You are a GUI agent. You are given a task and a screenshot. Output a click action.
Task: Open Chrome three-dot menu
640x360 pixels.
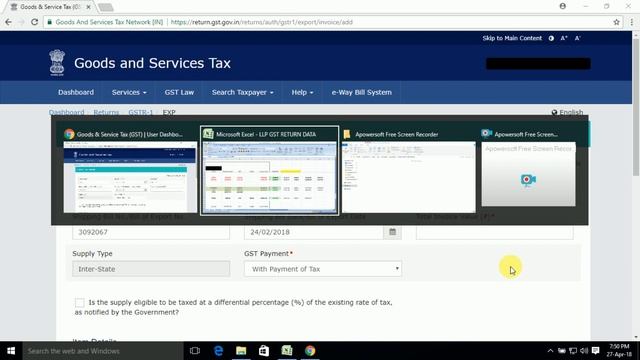pyautogui.click(x=631, y=22)
